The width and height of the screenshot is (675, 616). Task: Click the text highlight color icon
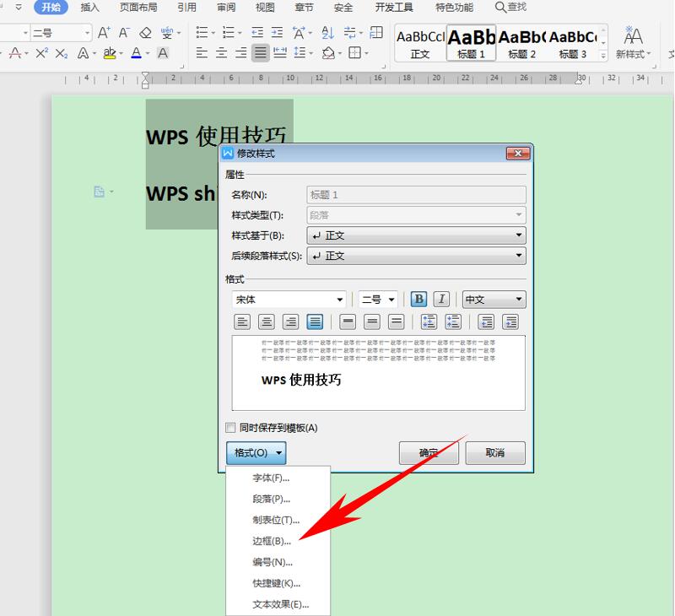(x=110, y=53)
